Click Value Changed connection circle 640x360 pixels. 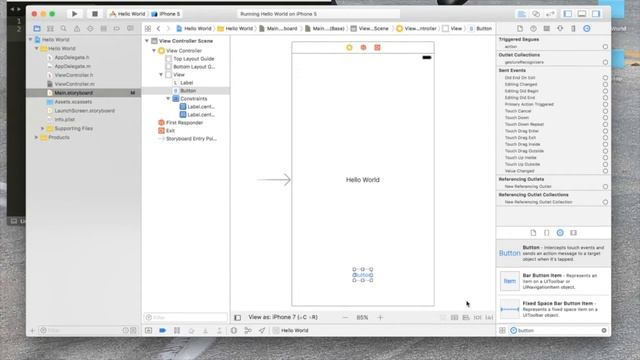point(605,171)
